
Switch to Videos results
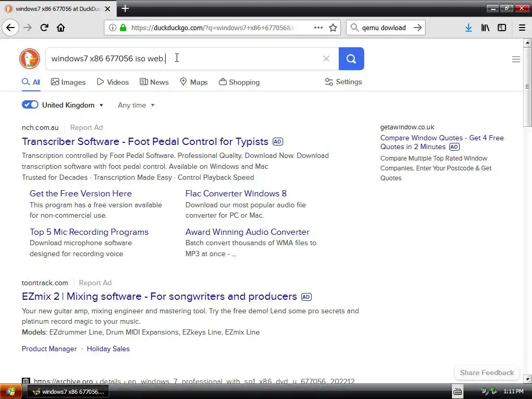[113, 82]
